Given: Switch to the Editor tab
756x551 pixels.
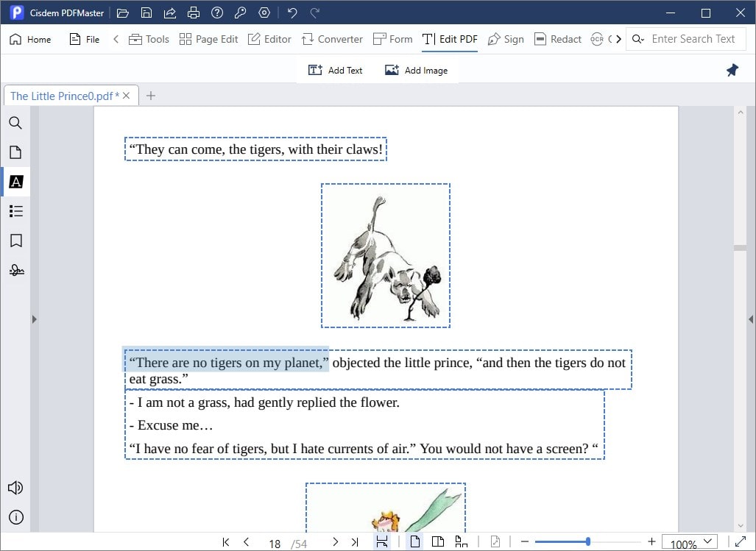Looking at the screenshot, I should point(269,39).
